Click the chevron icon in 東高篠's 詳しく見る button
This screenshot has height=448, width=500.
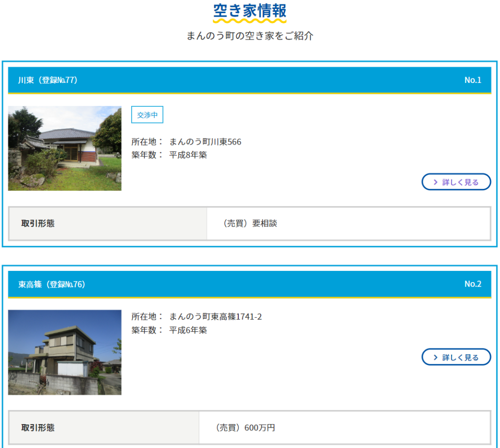[435, 357]
